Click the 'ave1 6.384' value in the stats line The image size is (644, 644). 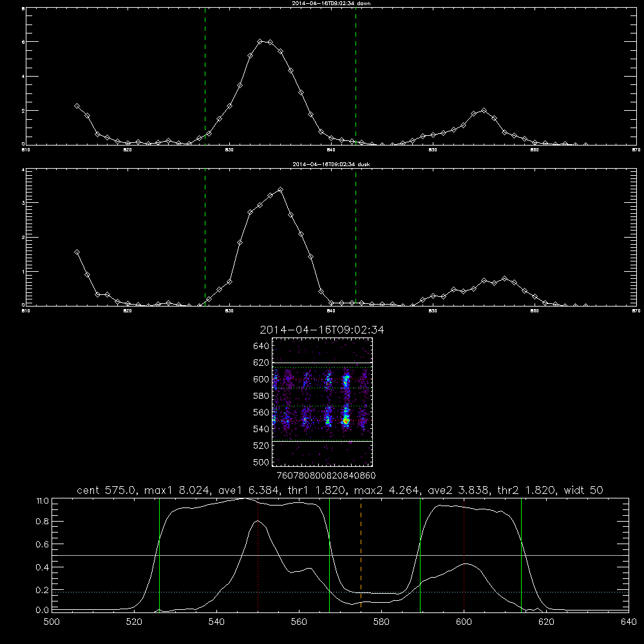coord(249,490)
